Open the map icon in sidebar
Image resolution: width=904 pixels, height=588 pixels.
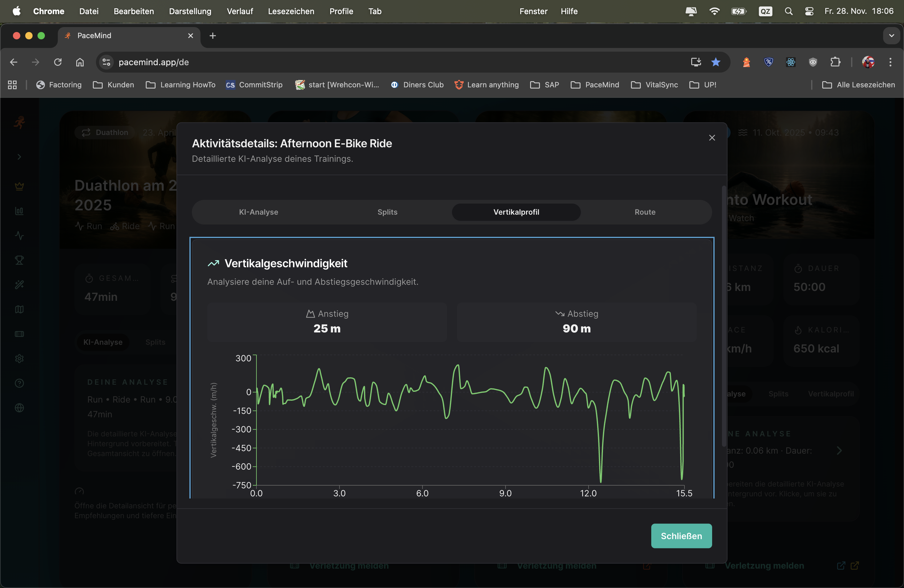point(19,310)
